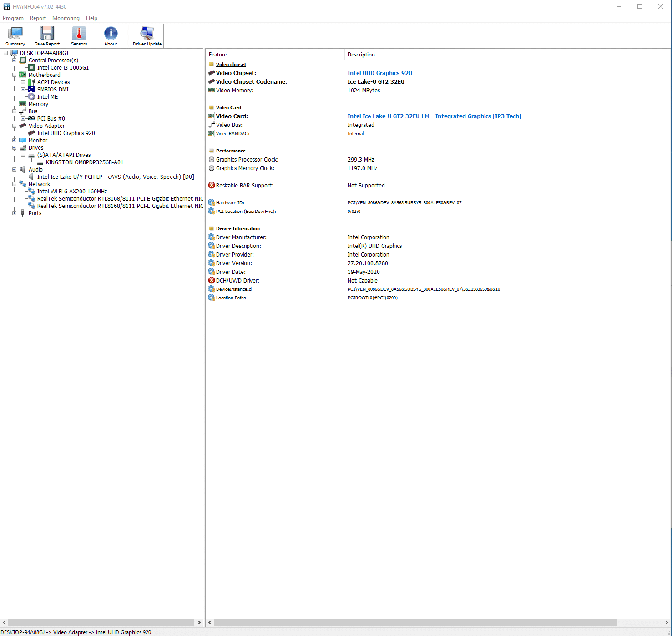Click the 19-May-2020 driver date value
Image resolution: width=672 pixels, height=636 pixels.
tap(364, 272)
